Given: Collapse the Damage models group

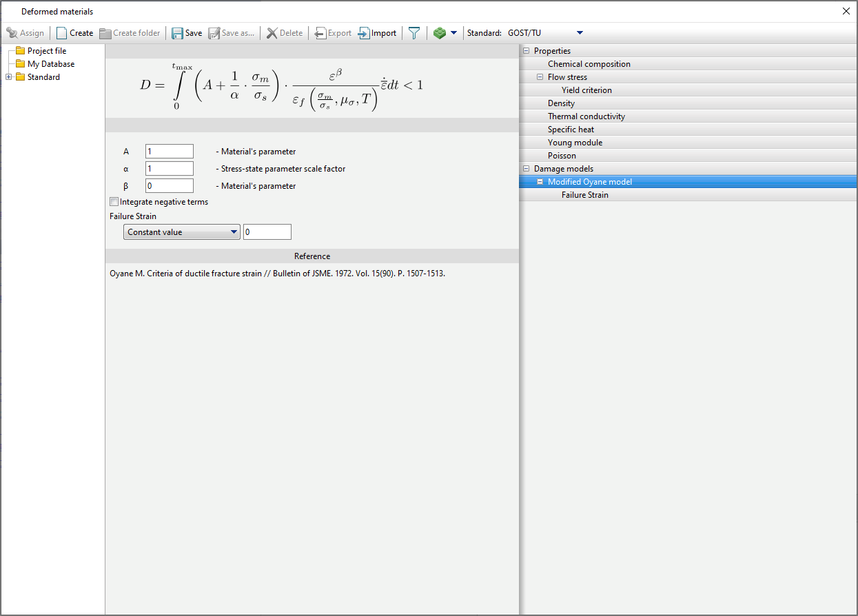Looking at the screenshot, I should coord(527,169).
